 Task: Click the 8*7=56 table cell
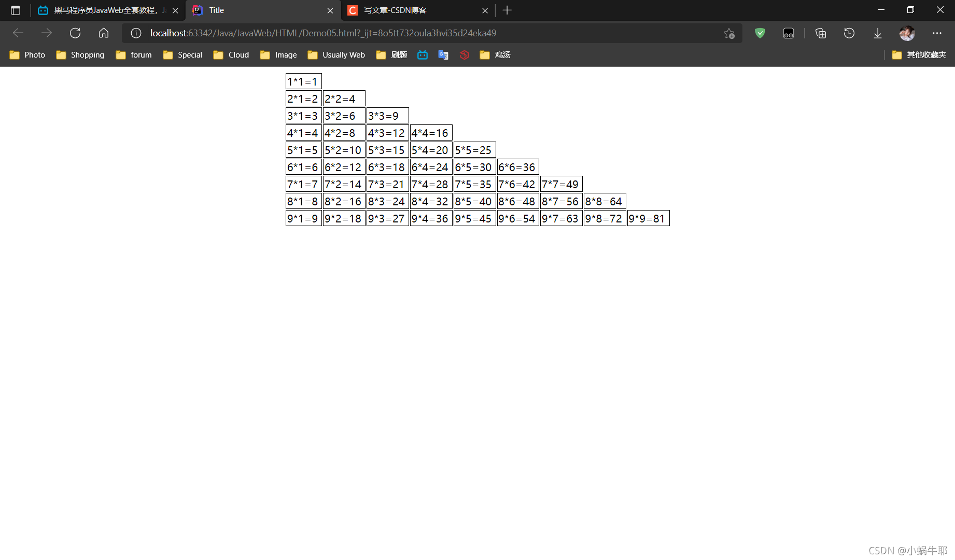pos(561,201)
